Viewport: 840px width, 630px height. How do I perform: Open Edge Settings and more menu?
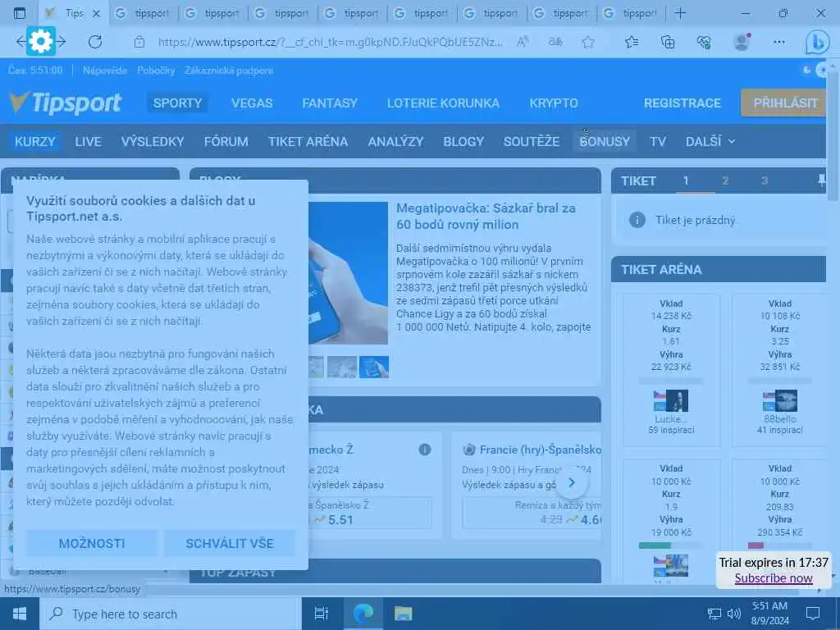click(779, 42)
